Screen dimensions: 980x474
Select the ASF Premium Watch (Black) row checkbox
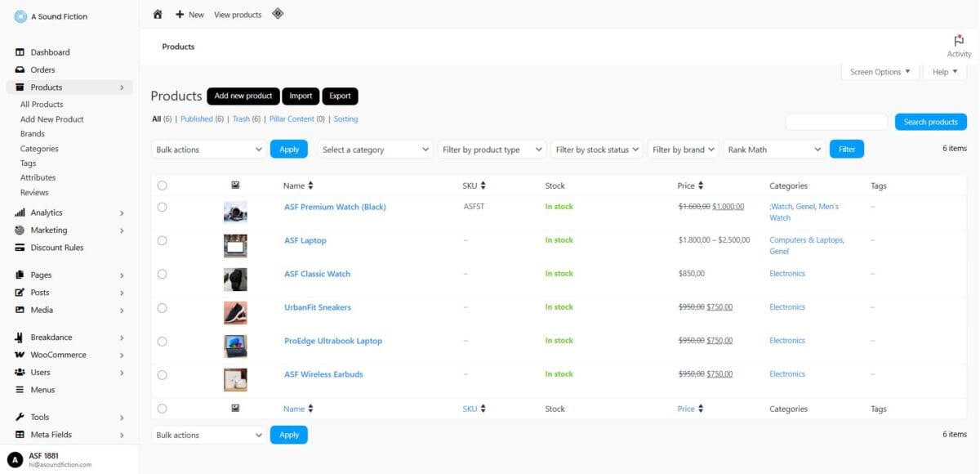[x=162, y=208]
